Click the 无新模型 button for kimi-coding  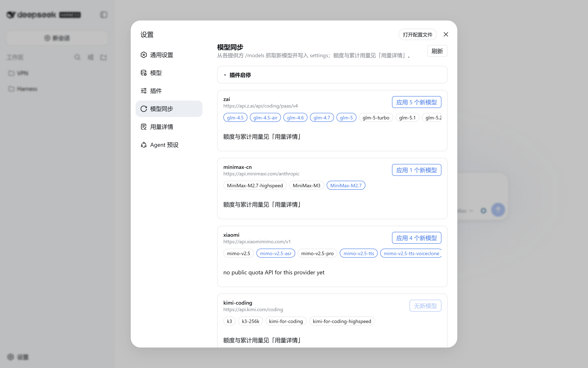click(425, 306)
